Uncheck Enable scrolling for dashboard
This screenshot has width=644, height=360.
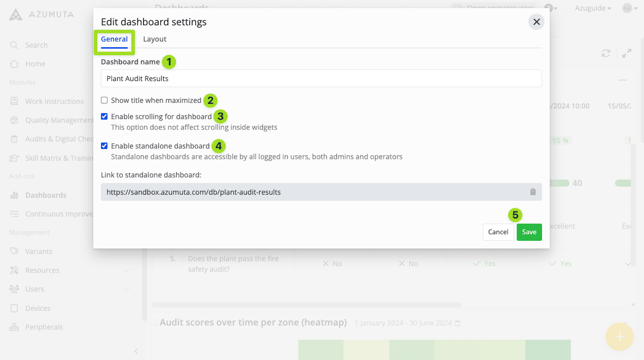(x=104, y=117)
